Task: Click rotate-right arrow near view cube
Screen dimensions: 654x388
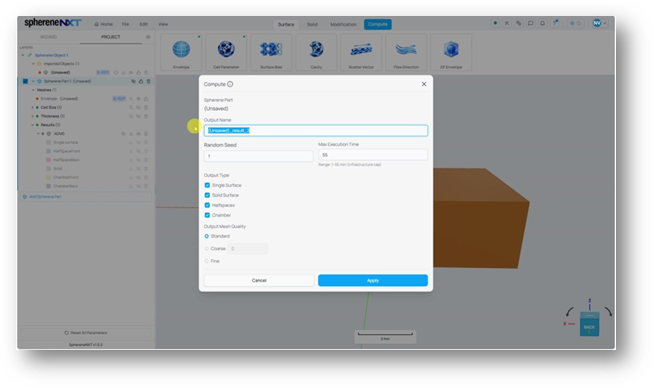Action: click(608, 312)
